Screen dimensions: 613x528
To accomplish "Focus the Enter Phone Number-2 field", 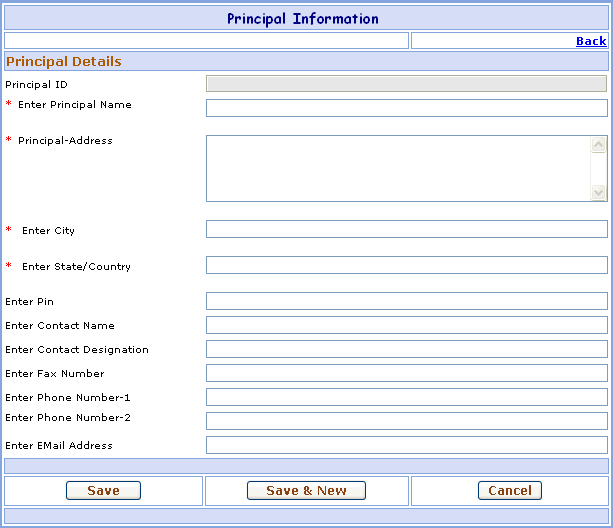I will (406, 421).
